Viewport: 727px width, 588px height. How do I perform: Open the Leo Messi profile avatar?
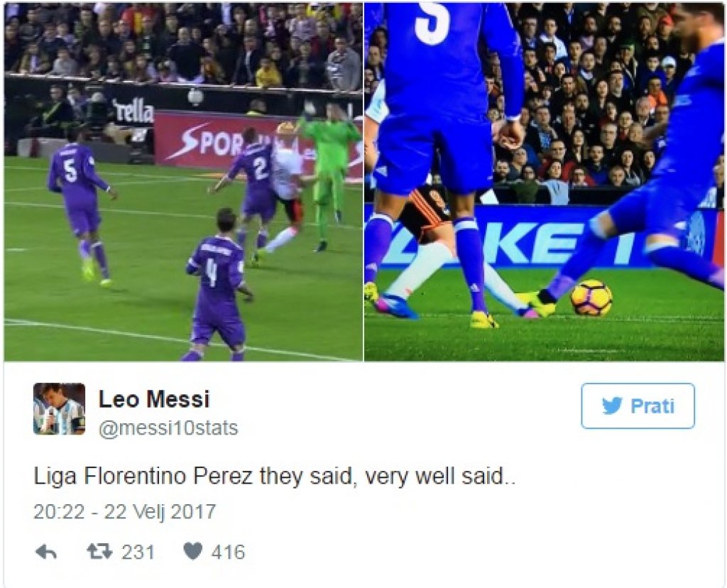pyautogui.click(x=59, y=408)
